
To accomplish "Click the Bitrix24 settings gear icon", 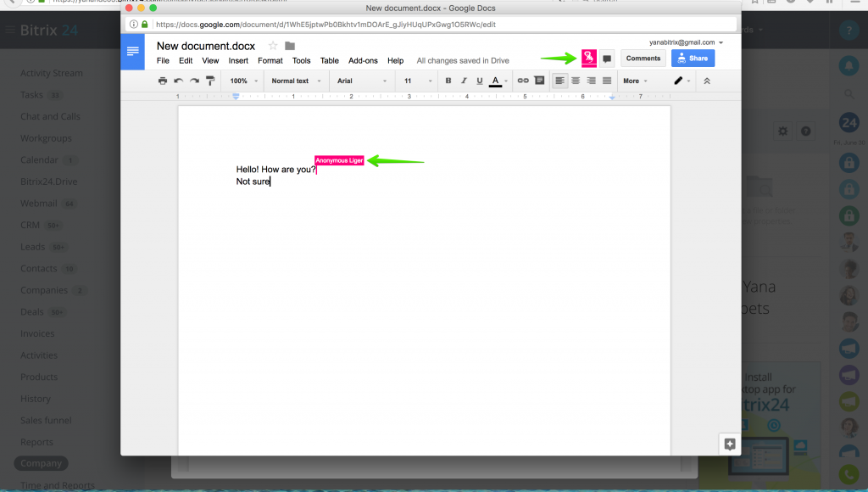I will click(782, 131).
